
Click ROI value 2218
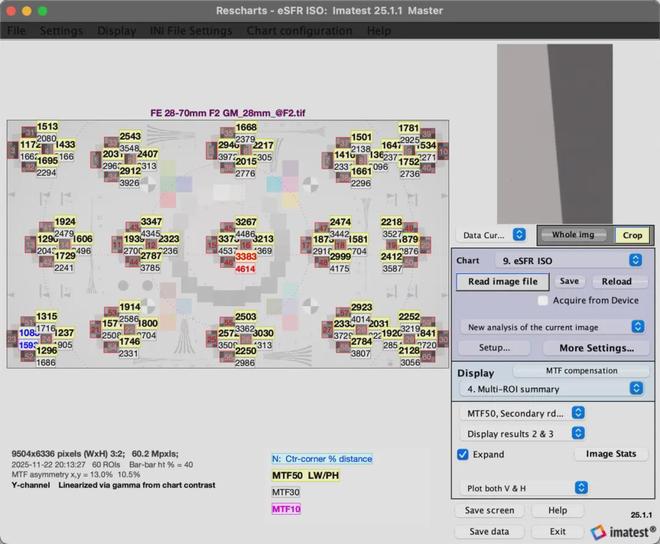click(391, 221)
